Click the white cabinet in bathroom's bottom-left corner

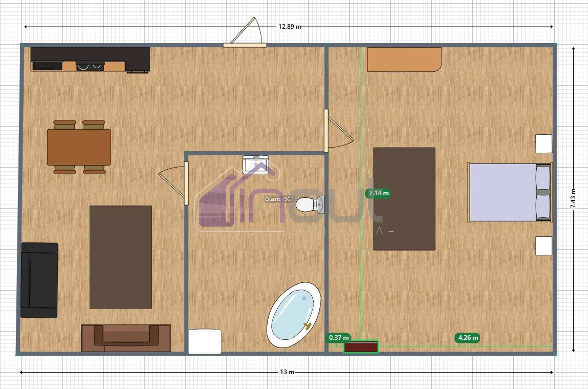pos(205,342)
